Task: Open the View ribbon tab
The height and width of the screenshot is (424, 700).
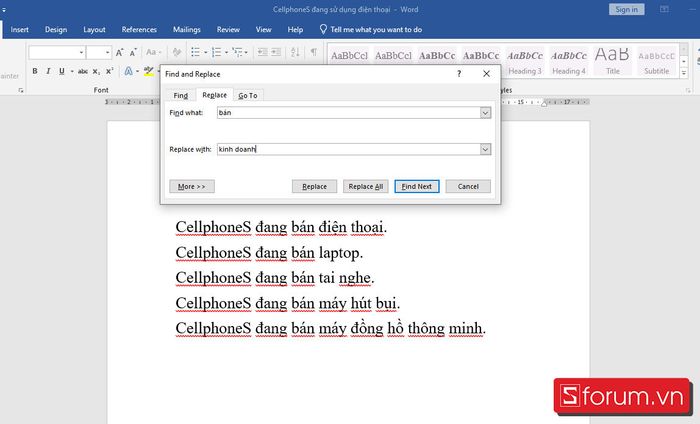Action: (263, 29)
